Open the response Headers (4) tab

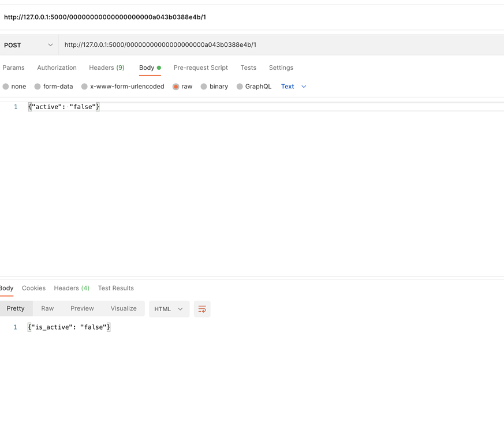pyautogui.click(x=72, y=288)
